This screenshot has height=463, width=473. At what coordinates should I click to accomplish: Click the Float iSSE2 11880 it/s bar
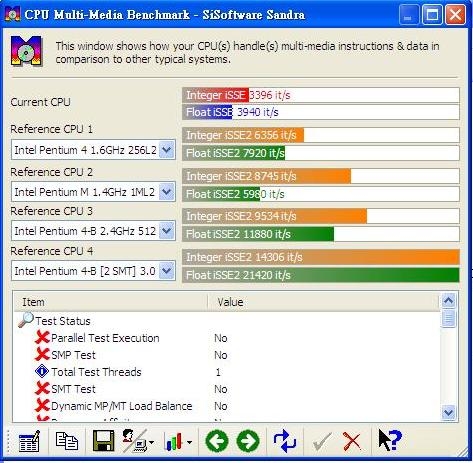321,234
